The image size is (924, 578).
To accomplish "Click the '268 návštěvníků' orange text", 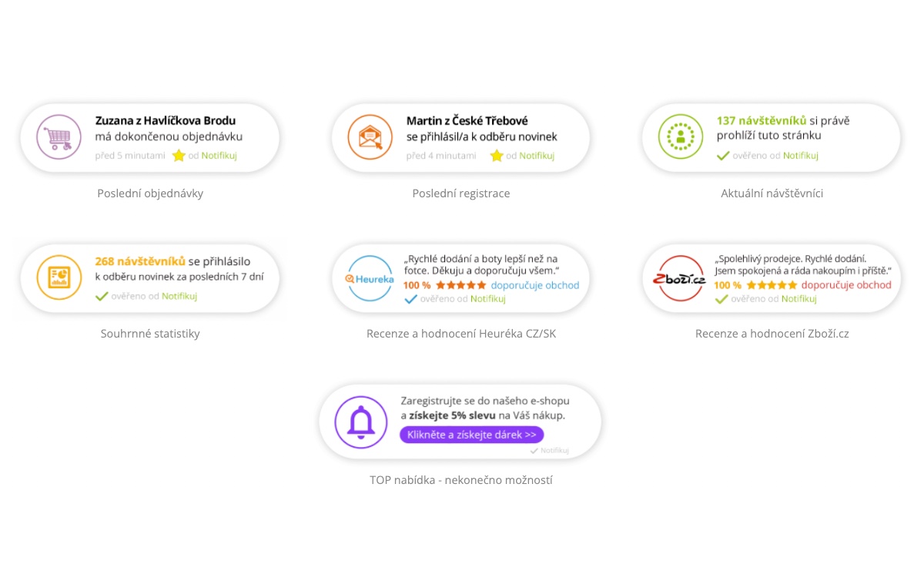I will click(140, 261).
